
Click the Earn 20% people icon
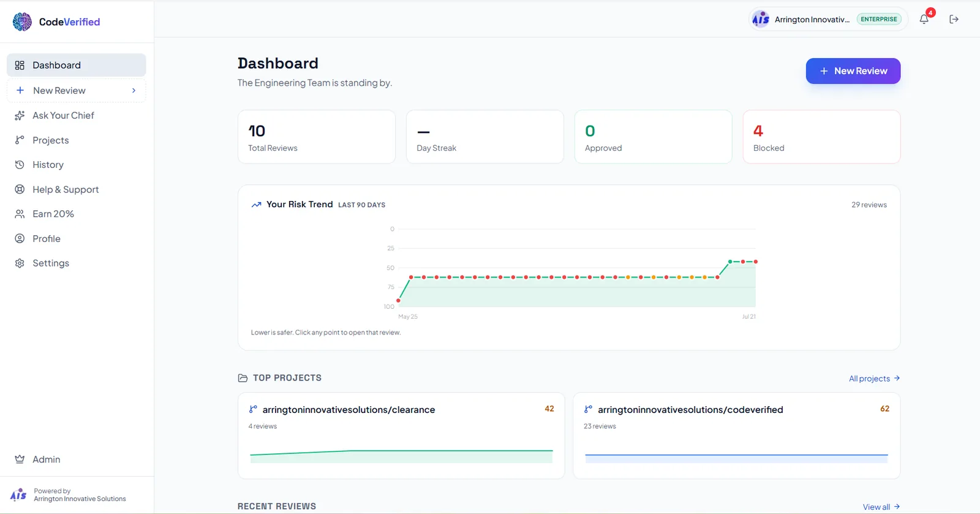click(20, 214)
